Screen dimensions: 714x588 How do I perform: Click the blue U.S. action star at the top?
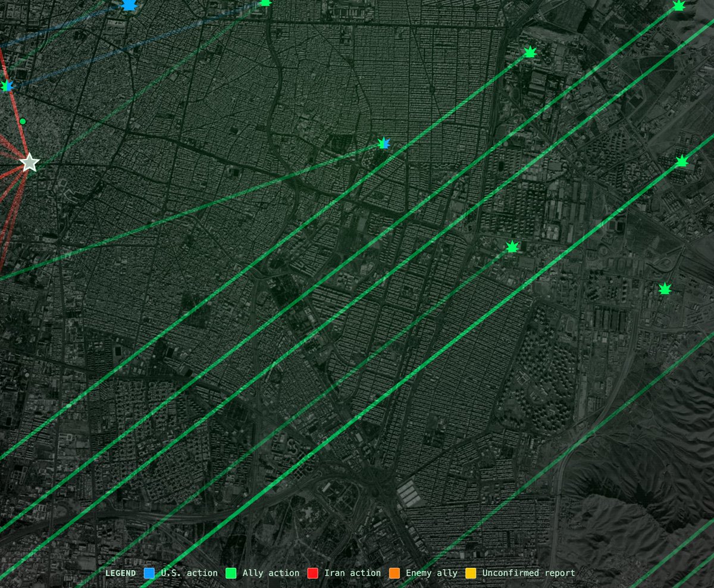pos(130,5)
